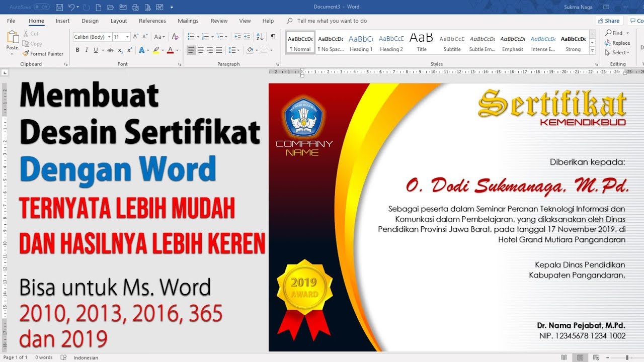Sort paragraph text A to Z
Viewport: 644px width, 362px height.
(x=260, y=37)
